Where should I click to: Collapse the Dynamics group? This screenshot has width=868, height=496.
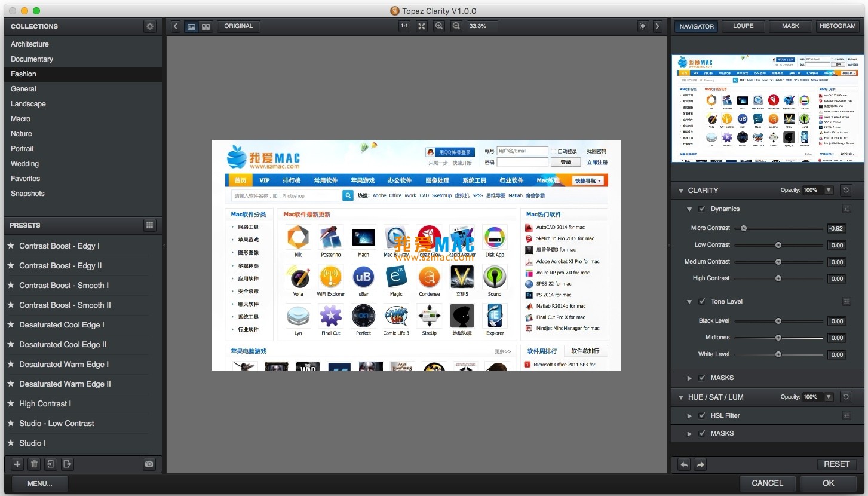click(x=689, y=209)
